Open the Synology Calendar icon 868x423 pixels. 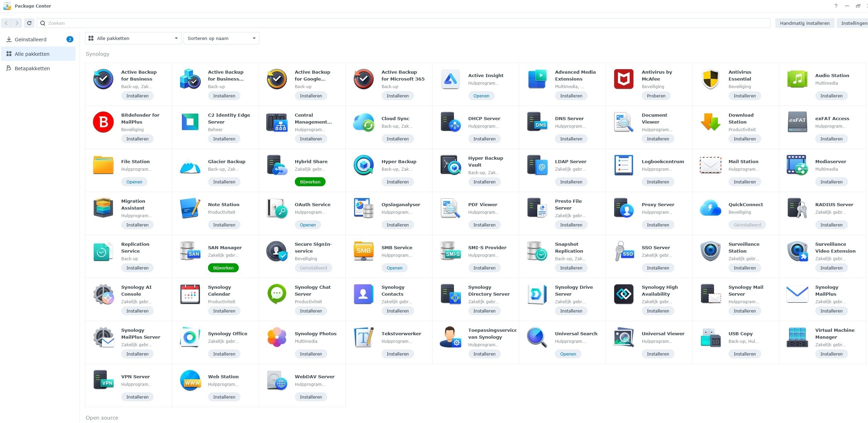pyautogui.click(x=190, y=294)
